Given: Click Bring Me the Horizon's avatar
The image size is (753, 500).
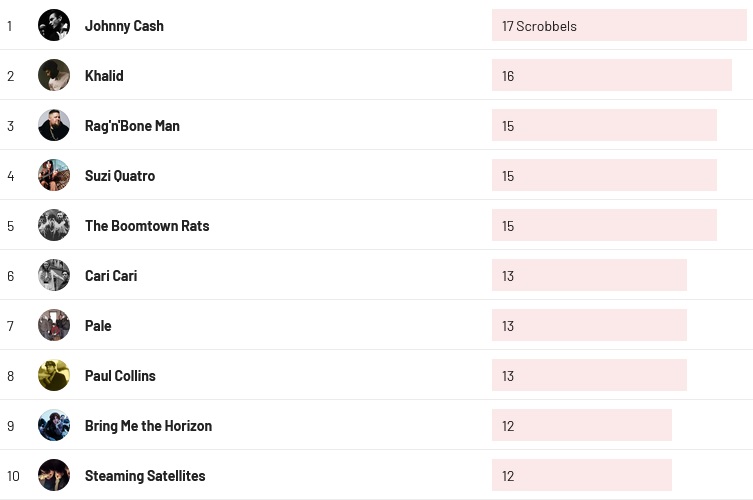Looking at the screenshot, I should point(54,425).
